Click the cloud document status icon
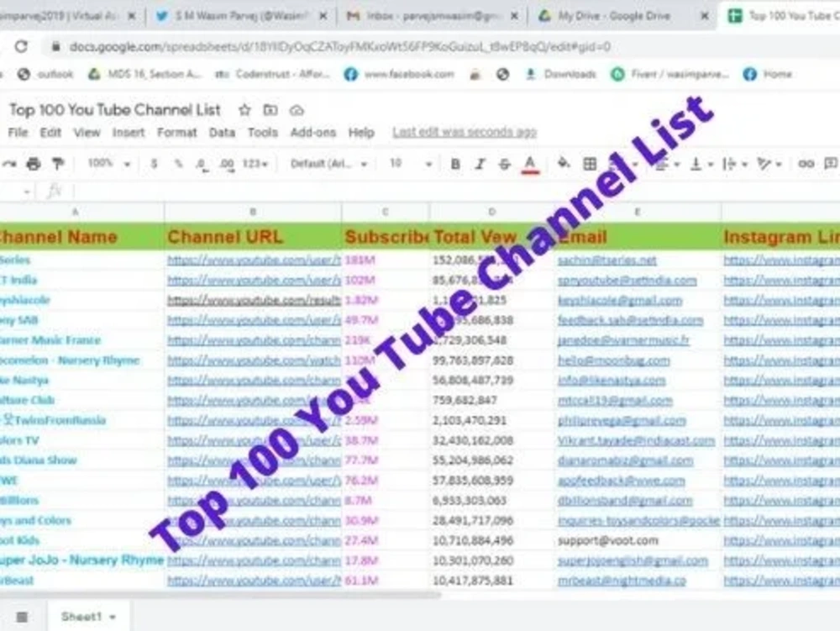 (x=297, y=110)
